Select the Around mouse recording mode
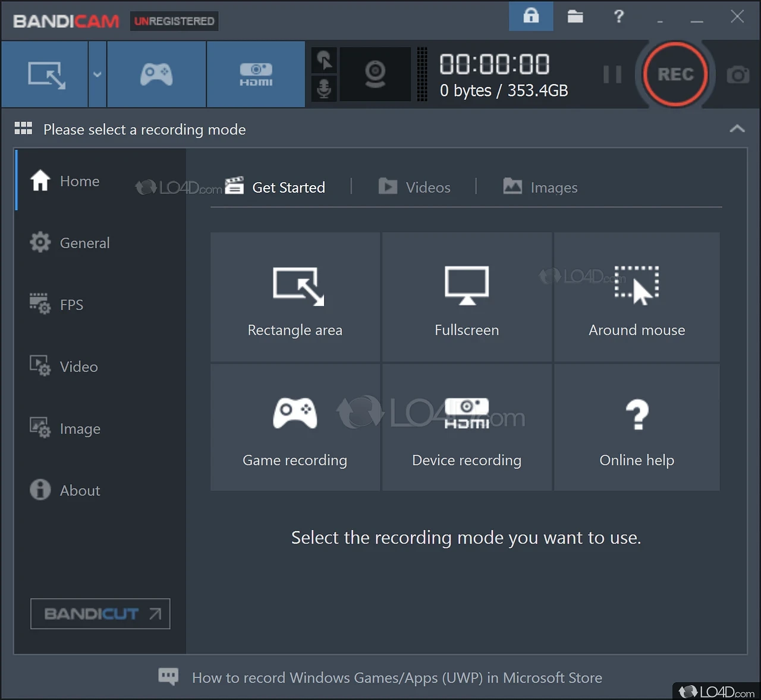Image resolution: width=761 pixels, height=700 pixels. [636, 297]
